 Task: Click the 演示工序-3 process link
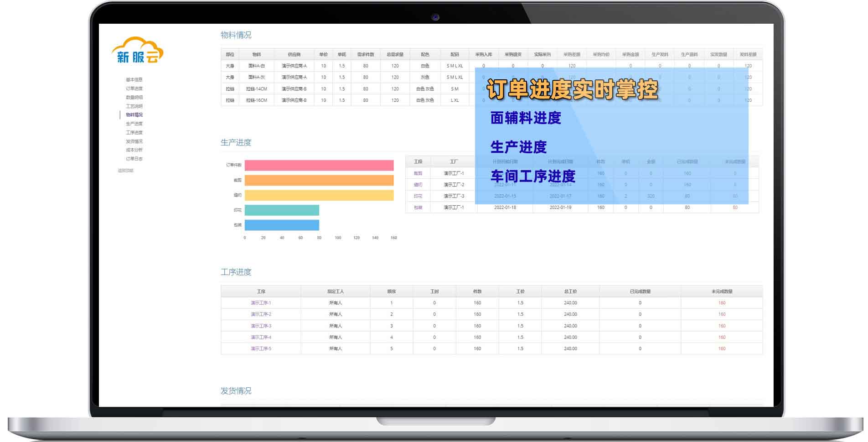click(260, 326)
